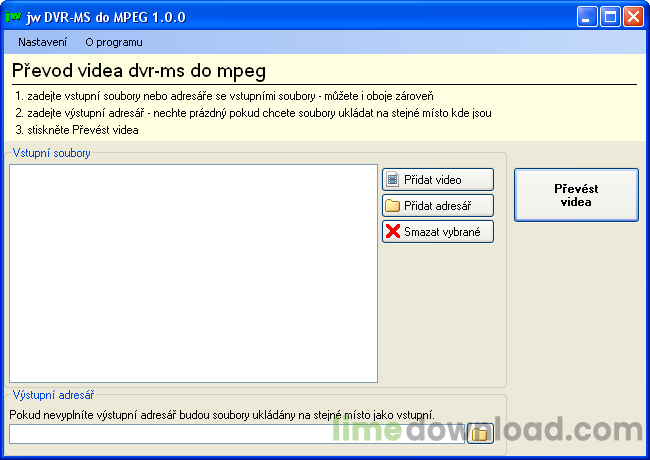Maximize the DVR-MS do MPEG window
Image resolution: width=650 pixels, height=460 pixels.
[x=610, y=17]
